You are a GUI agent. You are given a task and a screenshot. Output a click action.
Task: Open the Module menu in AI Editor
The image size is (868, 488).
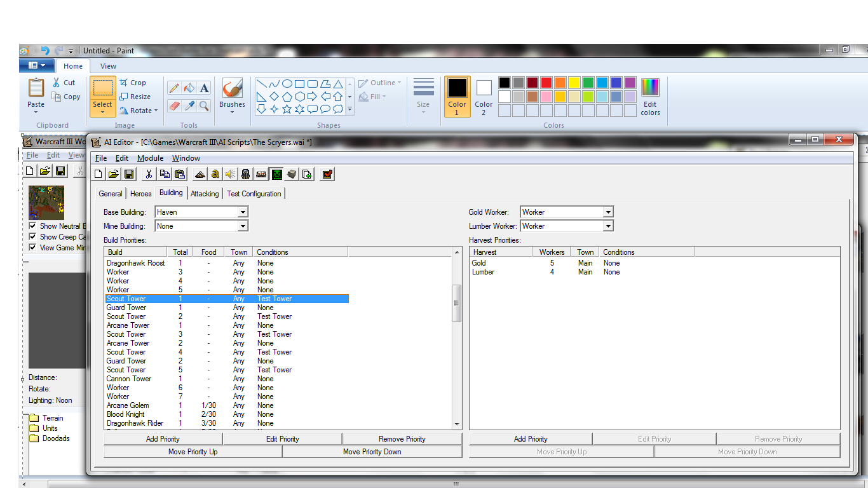pos(151,158)
